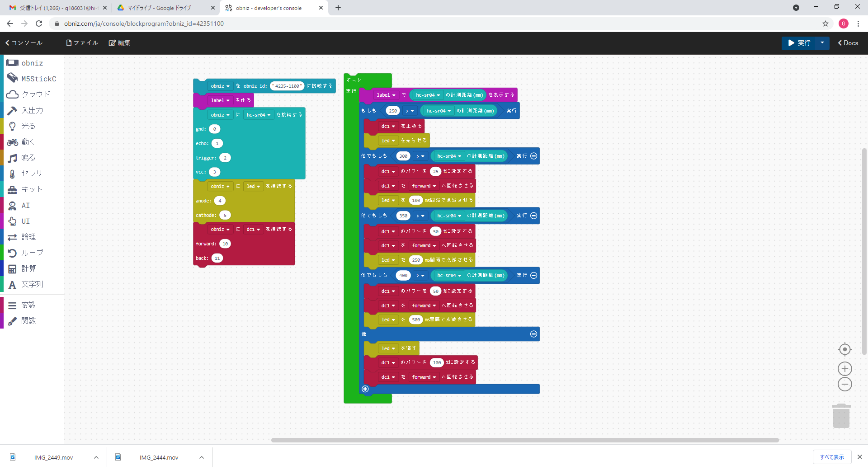Zoom out the block workspace
The height and width of the screenshot is (470, 868).
pyautogui.click(x=844, y=384)
